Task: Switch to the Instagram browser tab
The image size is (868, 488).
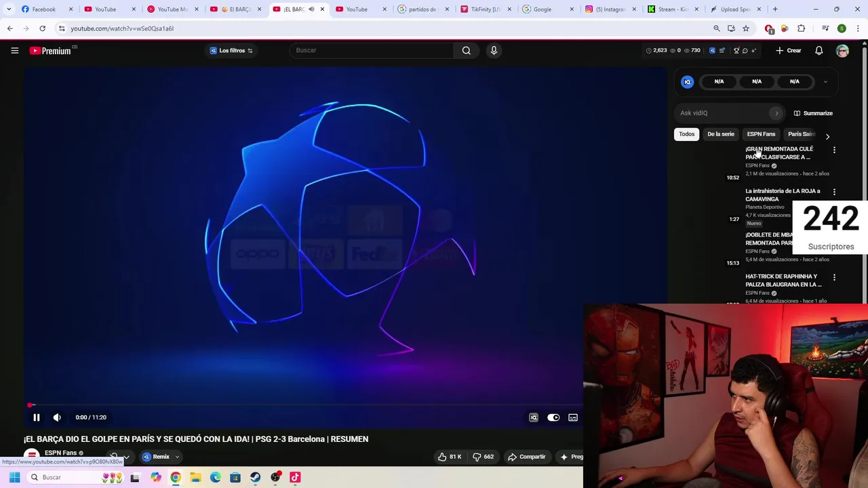Action: coord(610,9)
